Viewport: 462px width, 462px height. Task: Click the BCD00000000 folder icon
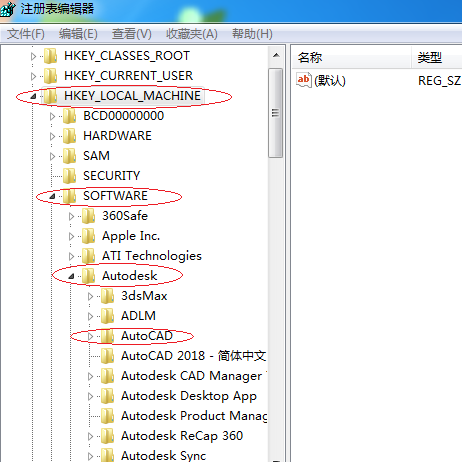pyautogui.click(x=70, y=116)
